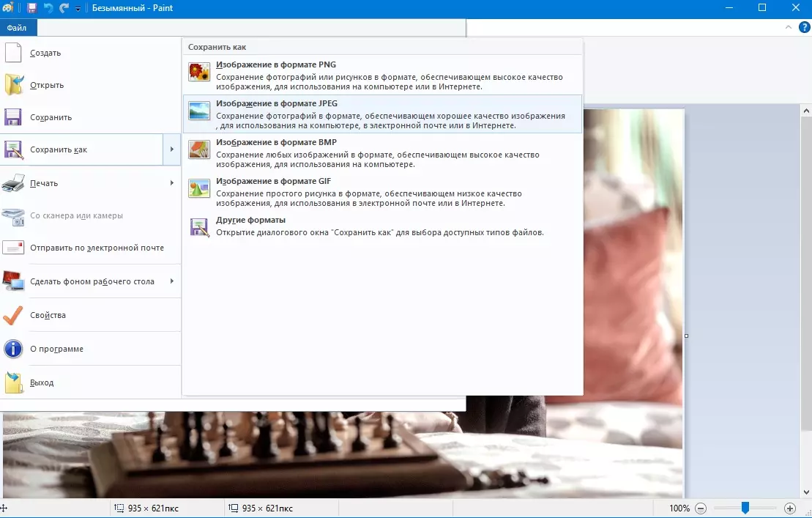Collapse the ribbon using the chevron arrow

tap(789, 27)
